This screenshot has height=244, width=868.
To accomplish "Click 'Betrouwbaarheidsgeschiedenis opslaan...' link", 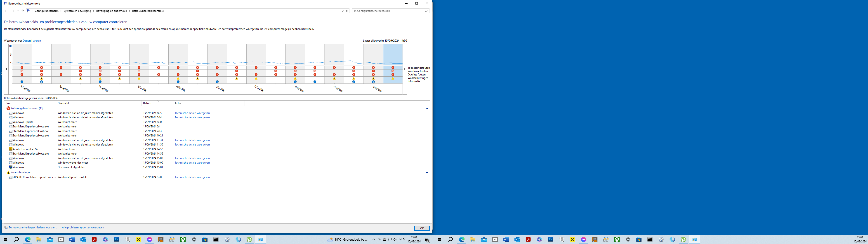I will [x=33, y=228].
